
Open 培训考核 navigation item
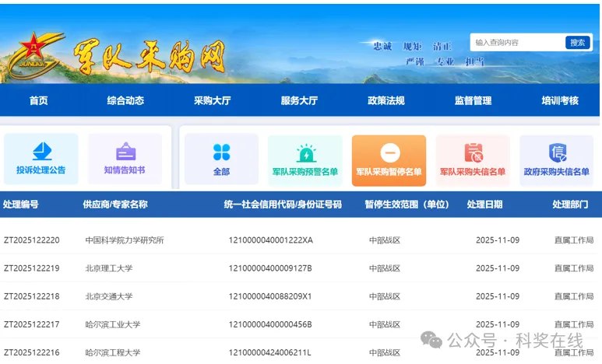point(560,100)
